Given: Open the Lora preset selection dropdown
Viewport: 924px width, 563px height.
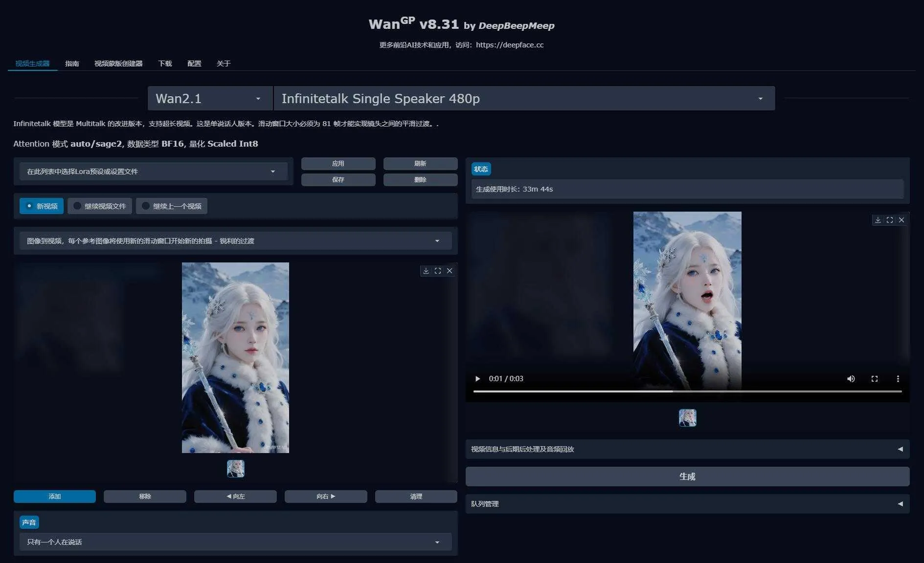Looking at the screenshot, I should (x=153, y=172).
